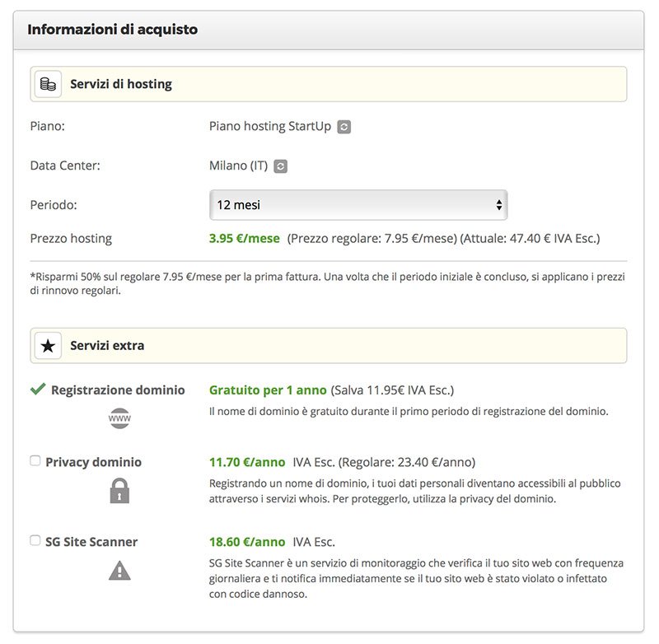Click the Periodo: label
The height and width of the screenshot is (644, 659).
(54, 205)
